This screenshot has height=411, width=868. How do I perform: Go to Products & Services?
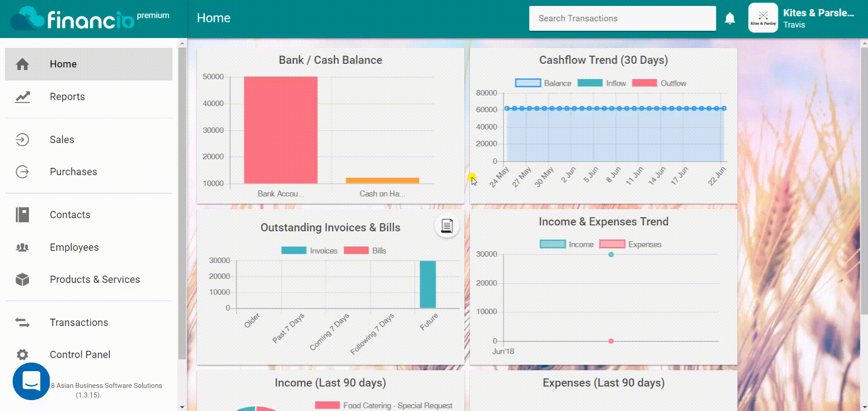[x=95, y=280]
